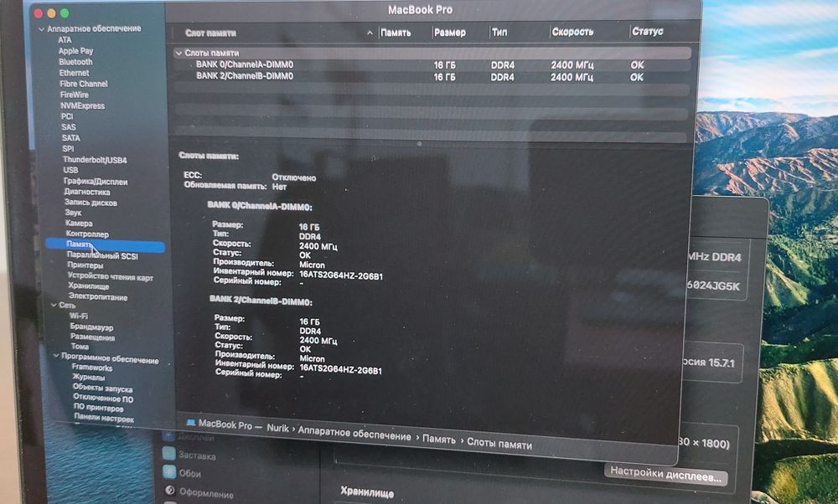This screenshot has width=838, height=504.
Task: Sort table by Статус column header
Action: (x=647, y=32)
